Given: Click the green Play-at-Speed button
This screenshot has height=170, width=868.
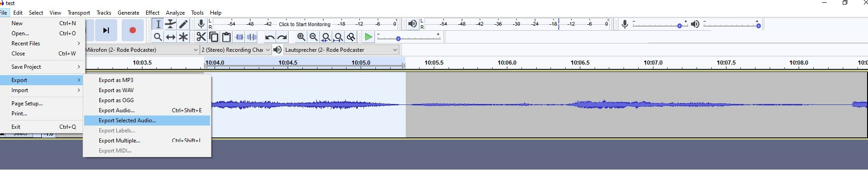Looking at the screenshot, I should [369, 37].
